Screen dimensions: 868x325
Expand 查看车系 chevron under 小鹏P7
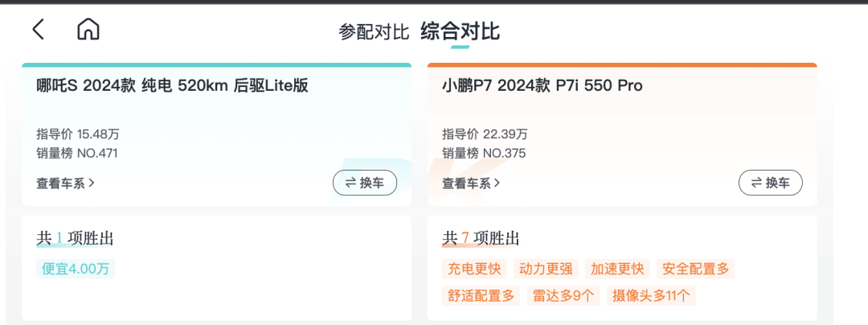point(497,183)
